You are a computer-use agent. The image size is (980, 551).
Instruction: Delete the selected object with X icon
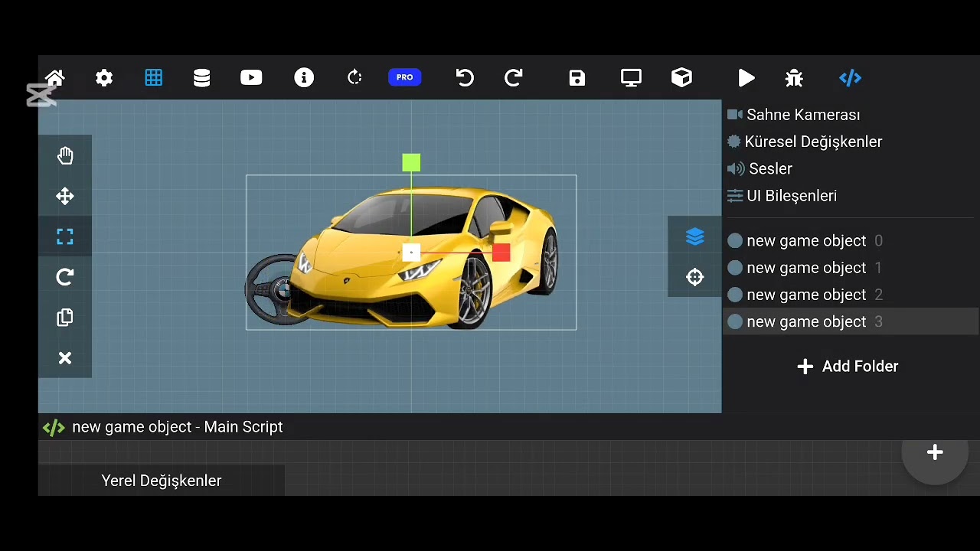coord(65,358)
